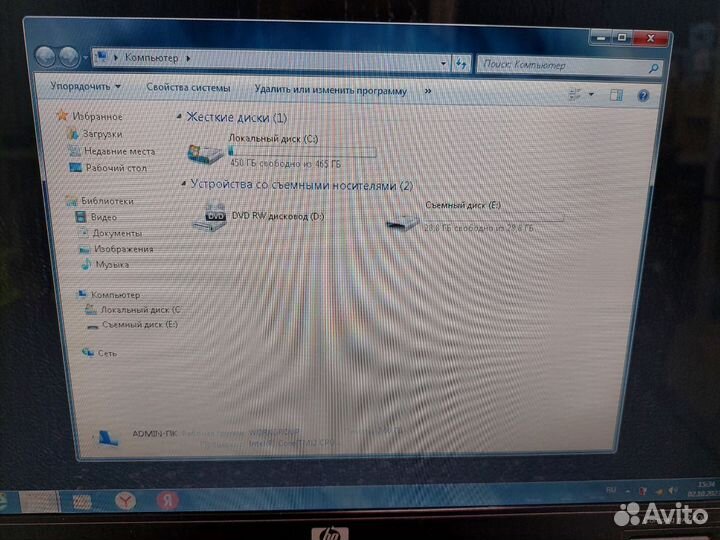Click the Локальный диск (C:) usage bar
Viewport: 720px width, 540px height.
[303, 151]
